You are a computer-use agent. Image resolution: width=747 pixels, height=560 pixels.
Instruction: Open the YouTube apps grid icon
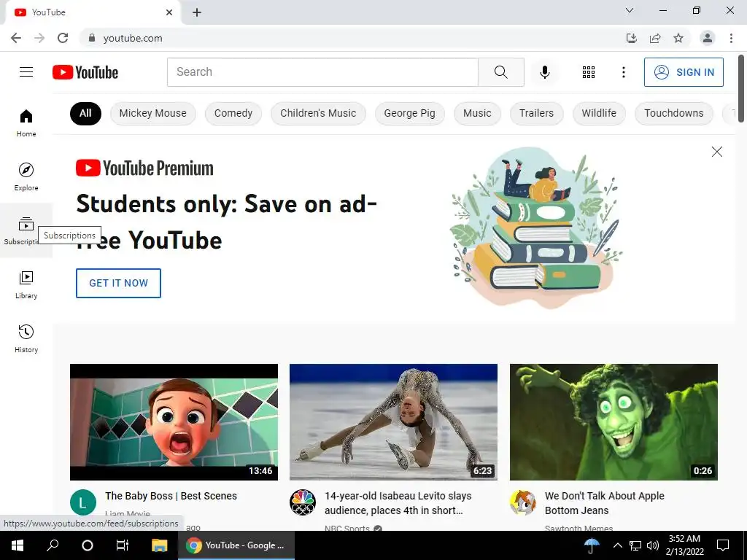pos(589,72)
